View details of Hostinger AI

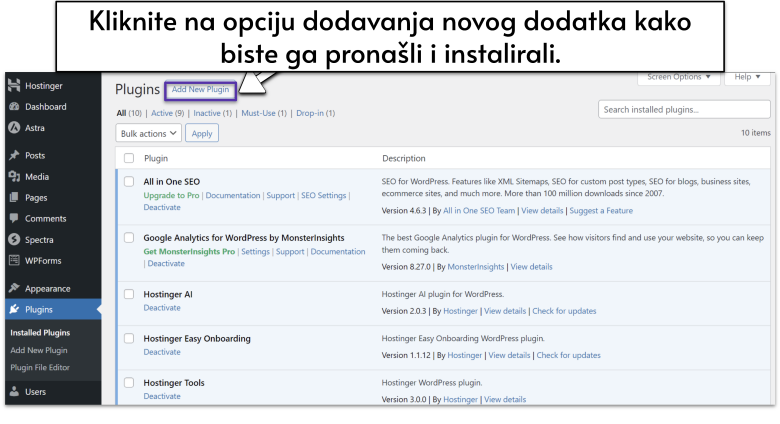pyautogui.click(x=505, y=311)
